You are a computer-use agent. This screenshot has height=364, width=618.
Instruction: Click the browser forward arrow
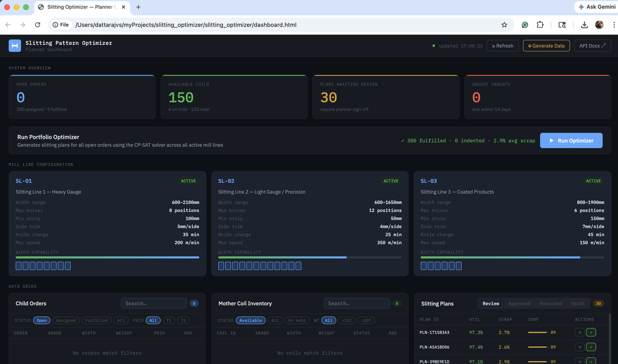point(23,25)
